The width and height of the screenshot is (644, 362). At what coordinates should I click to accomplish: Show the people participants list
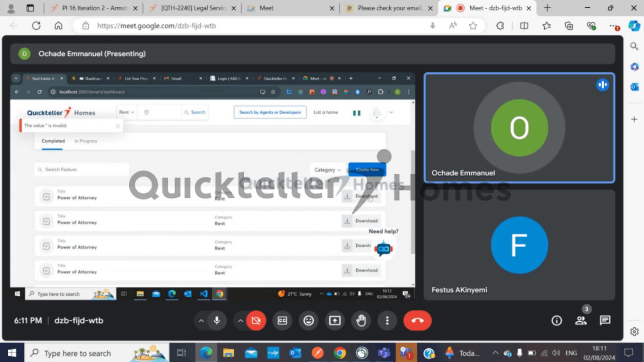click(581, 320)
